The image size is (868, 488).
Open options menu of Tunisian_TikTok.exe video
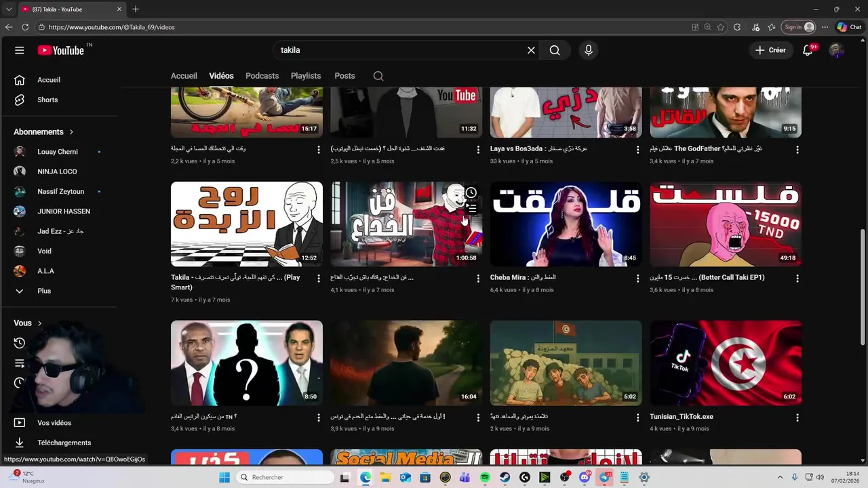[x=797, y=418]
